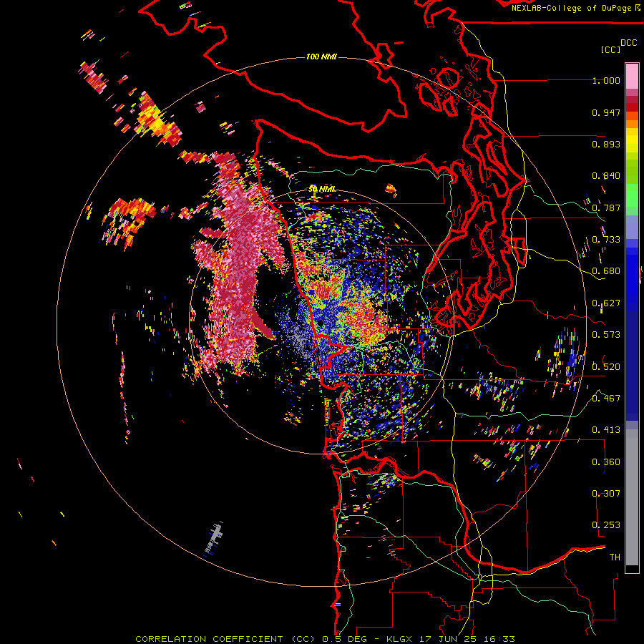Select the 0.627 scale value

606,303
